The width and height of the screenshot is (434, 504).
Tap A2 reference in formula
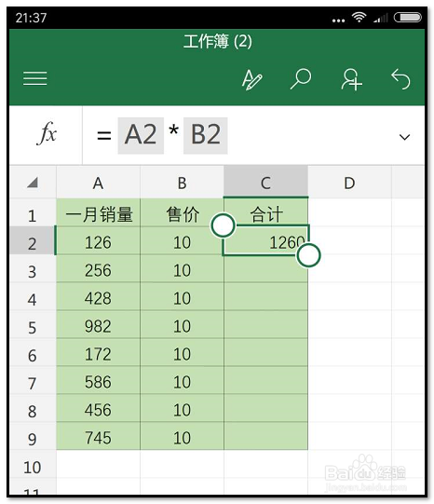(x=141, y=135)
